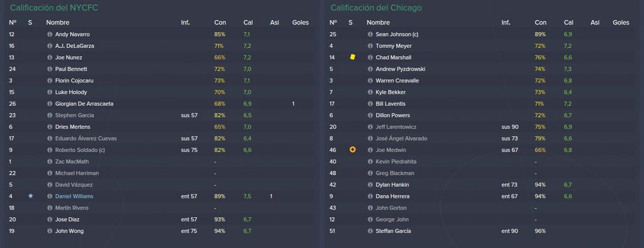Sort Chicago table by Cal column header
Viewport: 644px width, 248px height.
coord(569,23)
